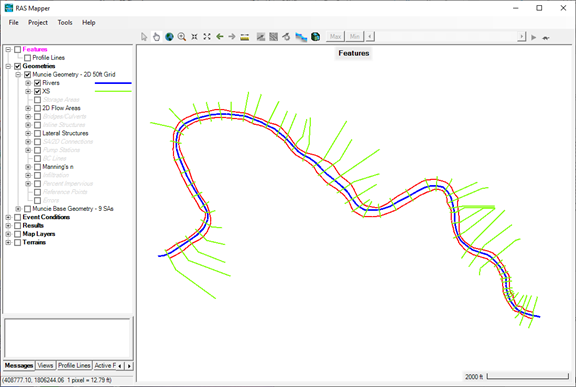Click the hatched grid icon in toolbar

pos(273,37)
